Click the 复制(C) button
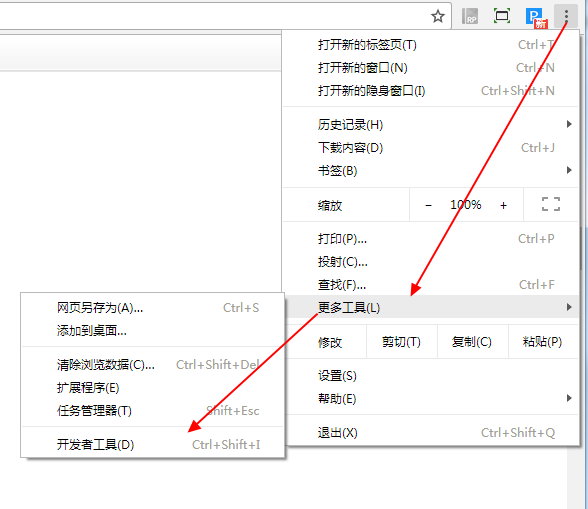 coord(472,342)
